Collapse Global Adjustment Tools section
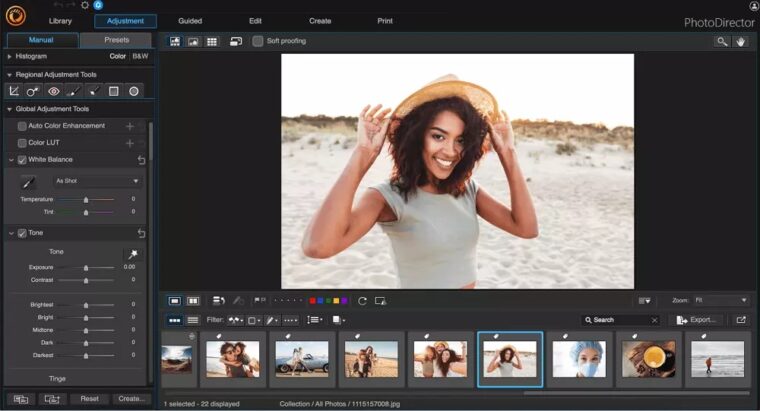Image resolution: width=760 pixels, height=411 pixels. [9, 110]
